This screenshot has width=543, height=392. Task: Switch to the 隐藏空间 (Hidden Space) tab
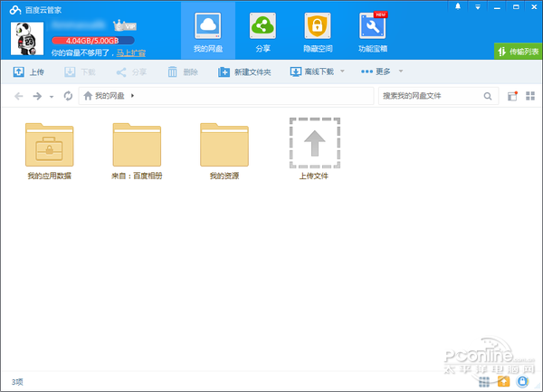317,31
